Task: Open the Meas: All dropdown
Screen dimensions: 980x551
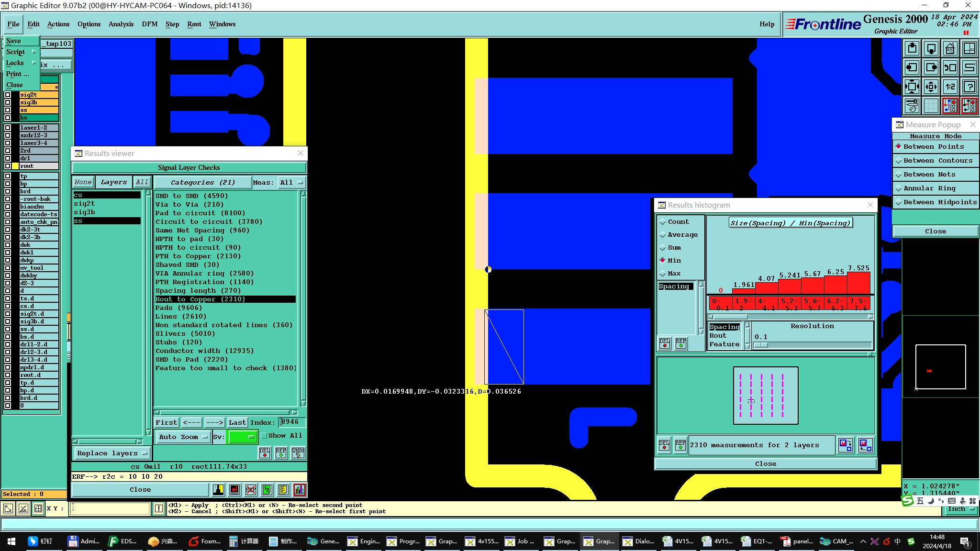Action: point(291,182)
